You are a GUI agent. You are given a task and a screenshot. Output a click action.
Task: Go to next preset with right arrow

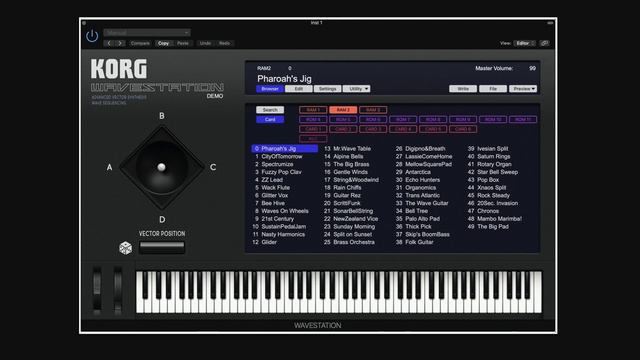120,43
